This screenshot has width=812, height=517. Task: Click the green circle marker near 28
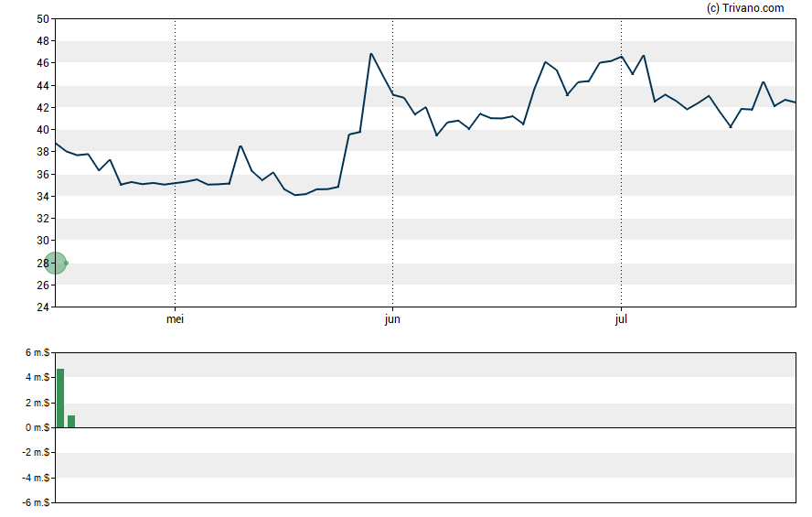(x=56, y=264)
